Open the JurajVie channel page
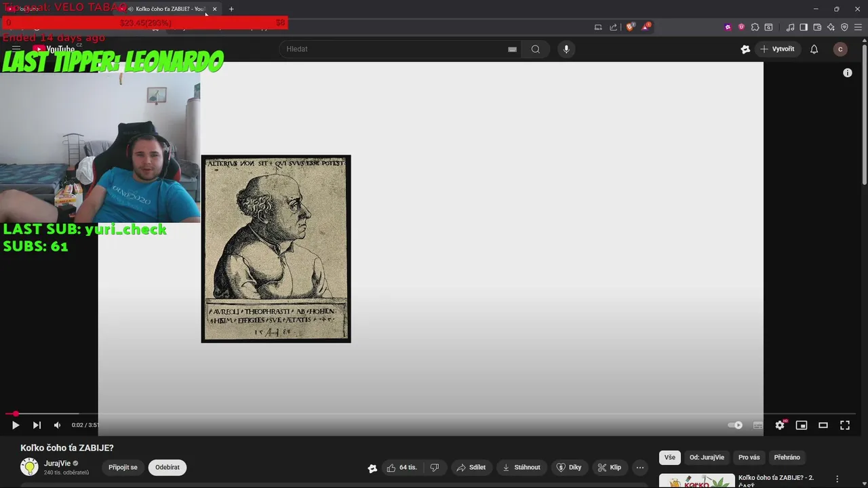Image resolution: width=868 pixels, height=488 pixels. click(x=58, y=463)
